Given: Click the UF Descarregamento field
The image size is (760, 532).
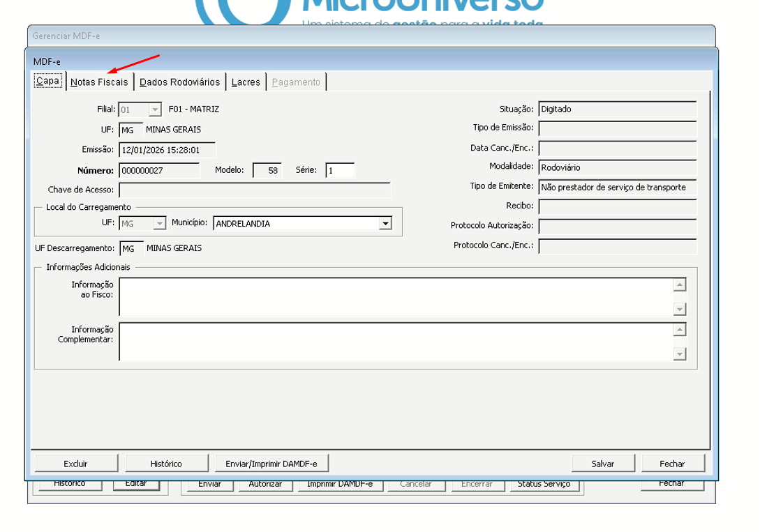Looking at the screenshot, I should (131, 249).
